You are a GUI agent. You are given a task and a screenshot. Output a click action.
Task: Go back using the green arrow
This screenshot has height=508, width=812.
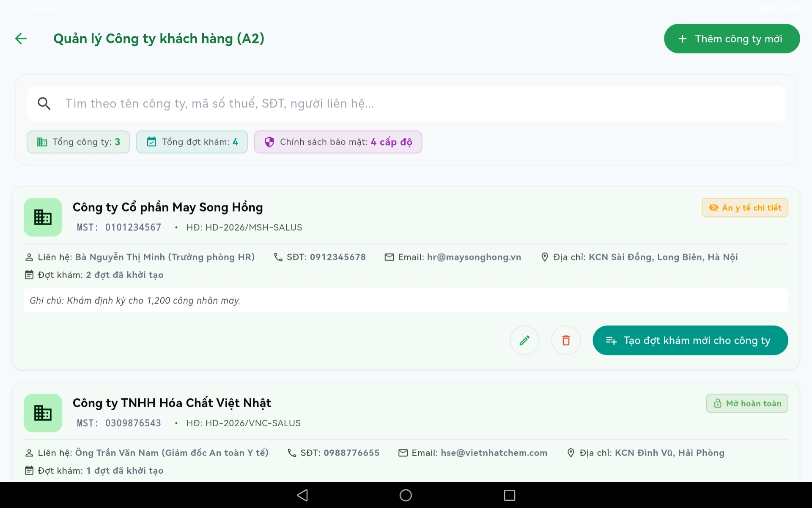coord(21,39)
